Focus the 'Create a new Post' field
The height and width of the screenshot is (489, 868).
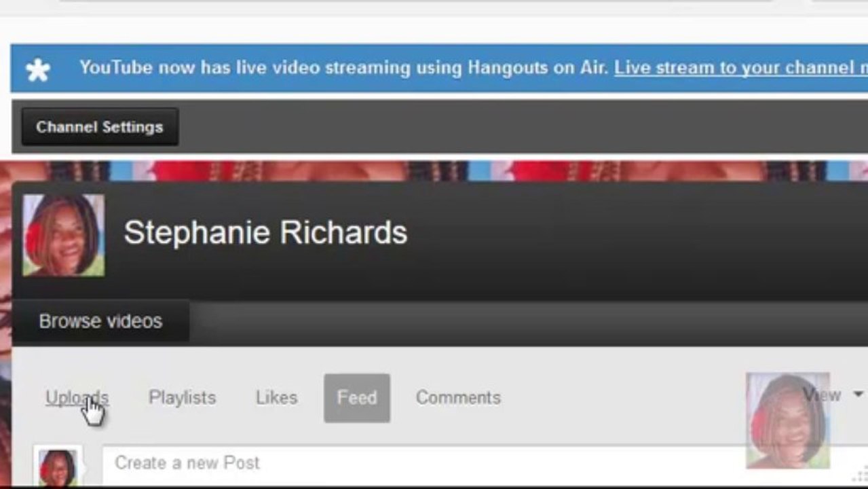pyautogui.click(x=485, y=465)
